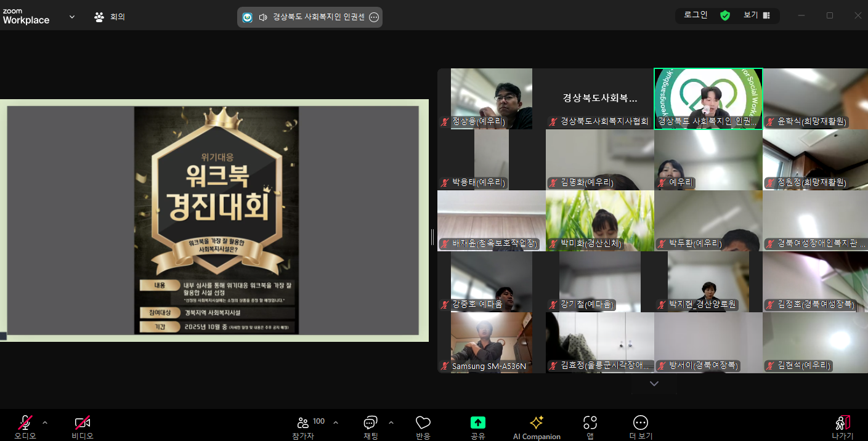The height and width of the screenshot is (441, 868).
Task: Open the Zoom Workplace dropdown chevron
Action: [72, 17]
